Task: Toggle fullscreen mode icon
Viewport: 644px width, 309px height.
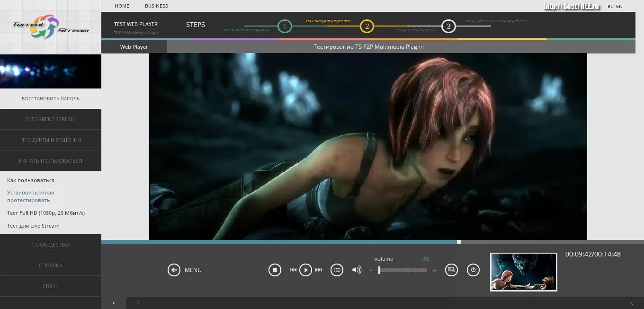Action: (451, 270)
